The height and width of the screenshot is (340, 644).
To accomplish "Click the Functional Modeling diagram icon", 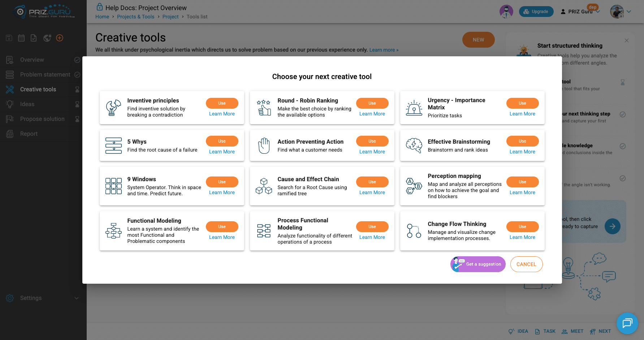I will point(113,231).
